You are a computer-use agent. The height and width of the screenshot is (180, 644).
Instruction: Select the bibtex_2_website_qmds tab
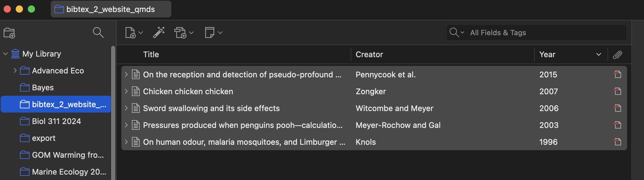[110, 9]
